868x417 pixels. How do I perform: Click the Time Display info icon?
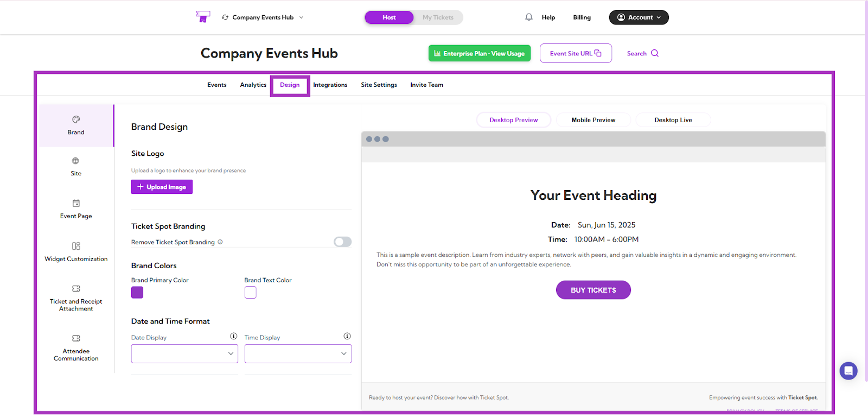point(347,336)
